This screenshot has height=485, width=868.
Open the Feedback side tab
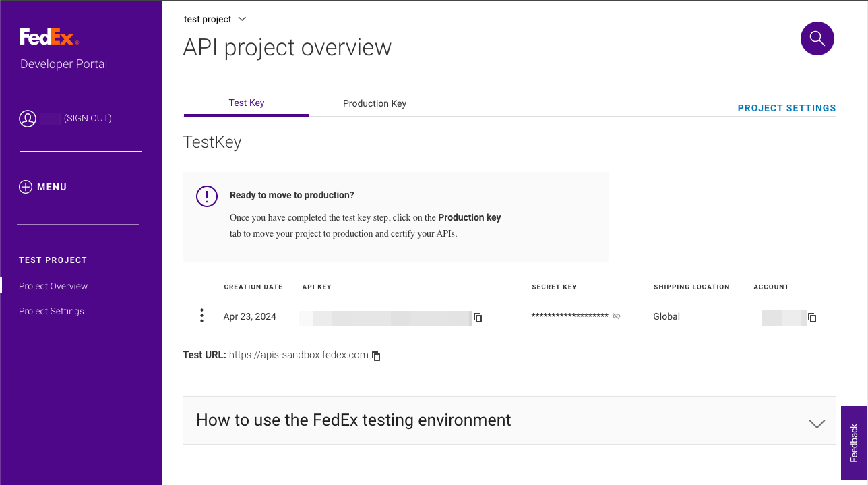click(854, 443)
